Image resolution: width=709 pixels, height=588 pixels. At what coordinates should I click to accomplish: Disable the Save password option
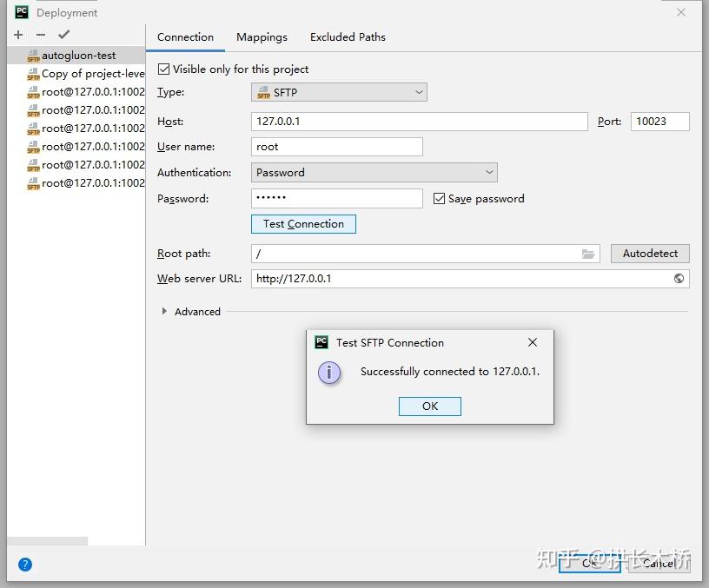439,198
